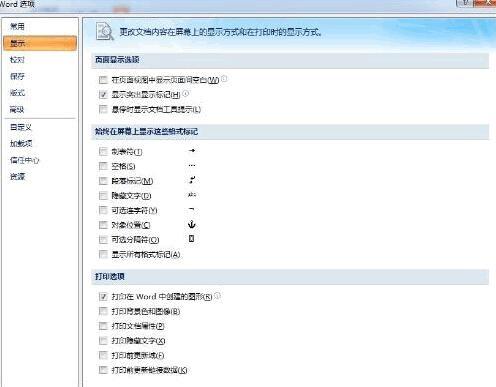Check the 制表符(T) formatting mark option

pos(103,151)
